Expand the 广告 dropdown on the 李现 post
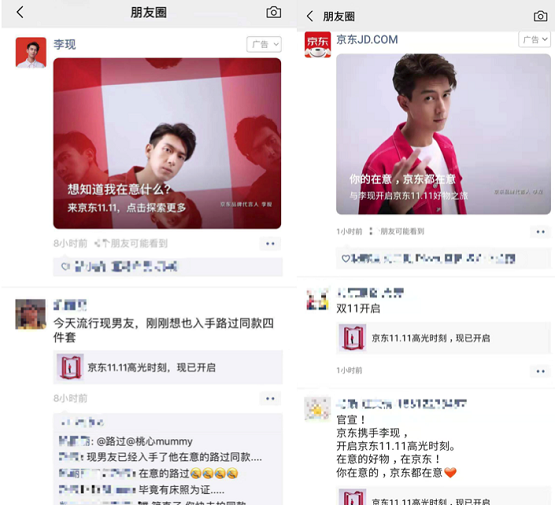 [x=264, y=45]
